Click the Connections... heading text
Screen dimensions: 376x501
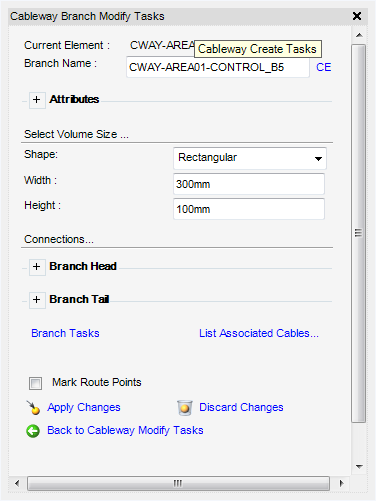[x=59, y=239]
